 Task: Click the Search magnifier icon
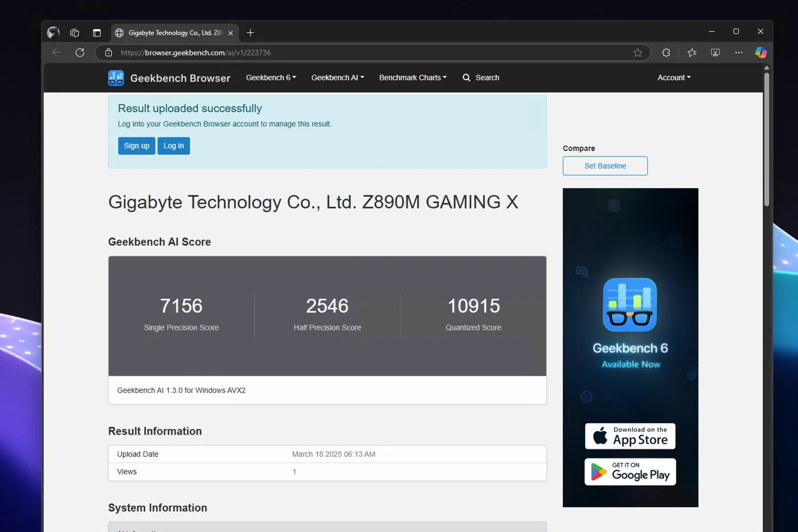point(467,78)
